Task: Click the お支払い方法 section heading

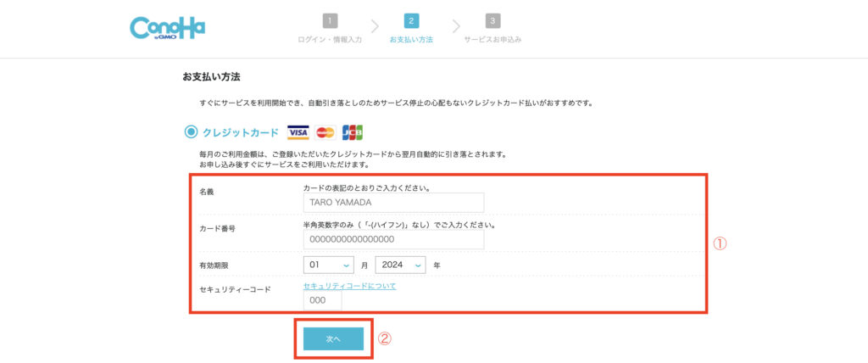Action: click(211, 77)
